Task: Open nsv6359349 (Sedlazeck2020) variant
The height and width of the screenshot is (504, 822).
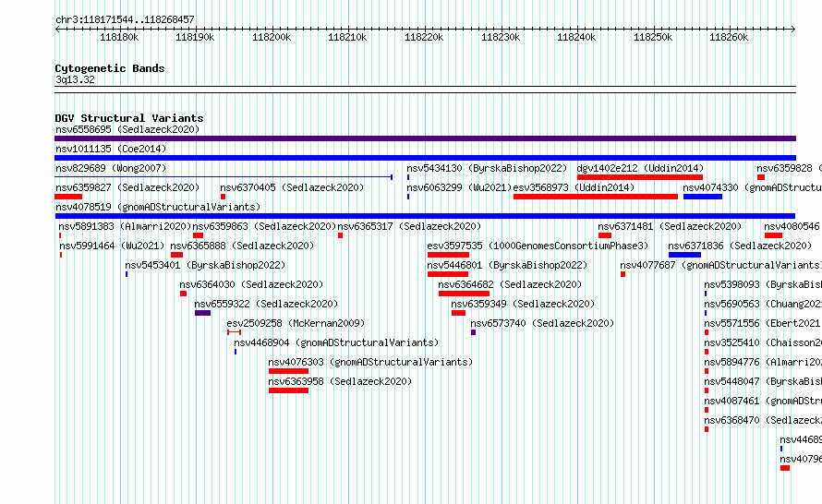Action: (523, 304)
